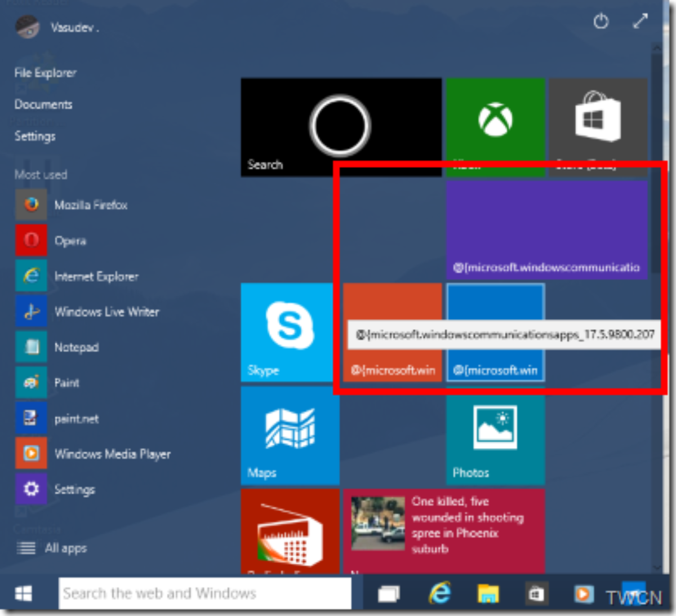676x616 pixels.
Task: Open File Explorer from the Start list
Action: [x=45, y=73]
